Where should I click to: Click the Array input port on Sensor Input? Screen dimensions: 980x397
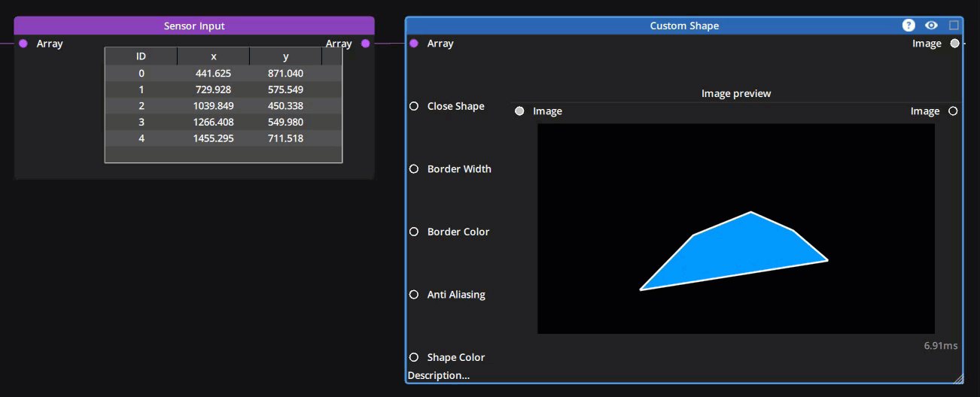point(23,44)
